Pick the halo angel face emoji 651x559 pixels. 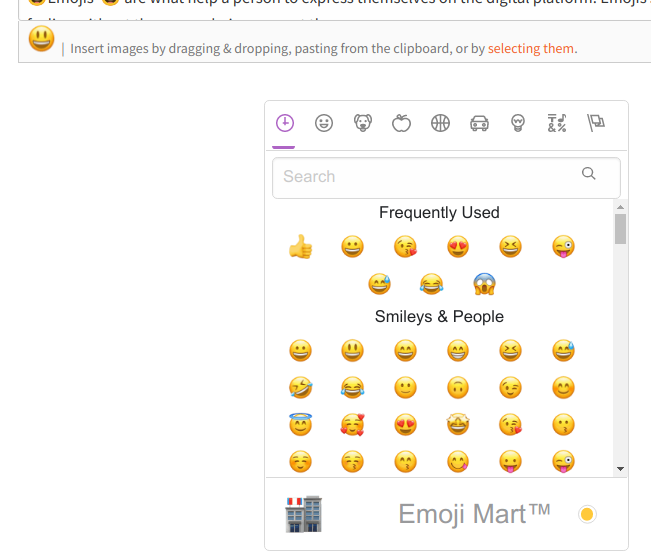300,424
